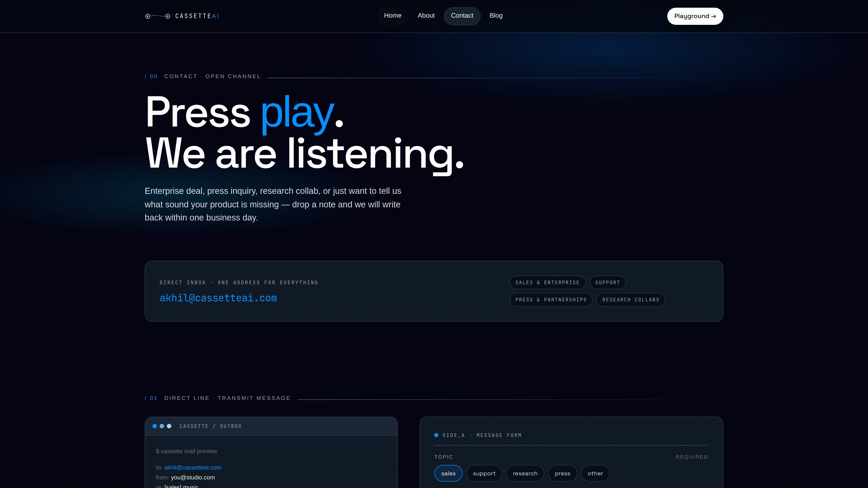The height and width of the screenshot is (488, 868).
Task: Click the CASSETTEAI wordmark in the header
Action: pos(197,16)
